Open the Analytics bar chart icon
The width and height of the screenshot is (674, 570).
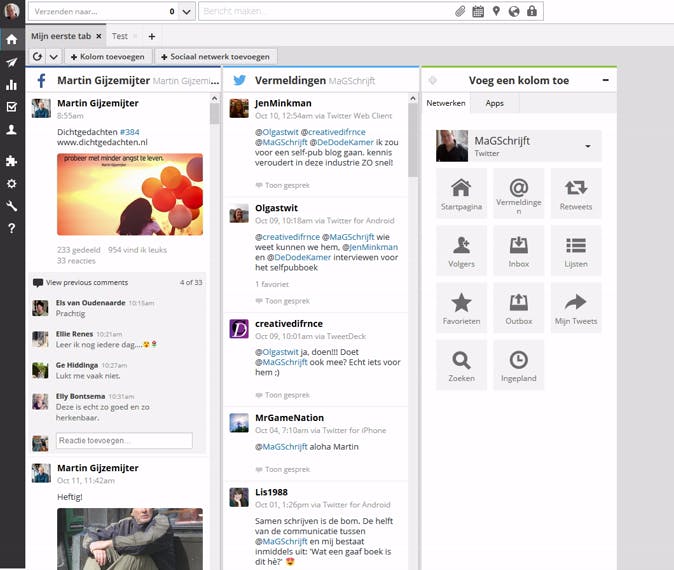click(12, 85)
